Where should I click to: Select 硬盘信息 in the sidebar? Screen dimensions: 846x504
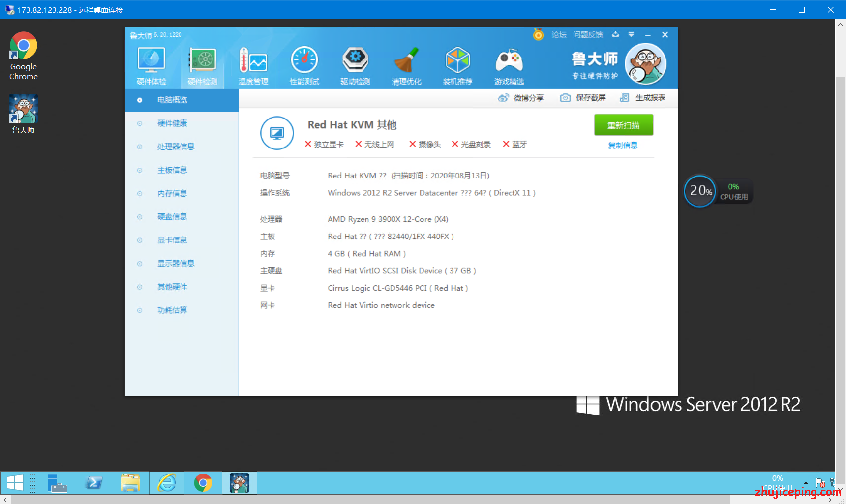pos(181,217)
